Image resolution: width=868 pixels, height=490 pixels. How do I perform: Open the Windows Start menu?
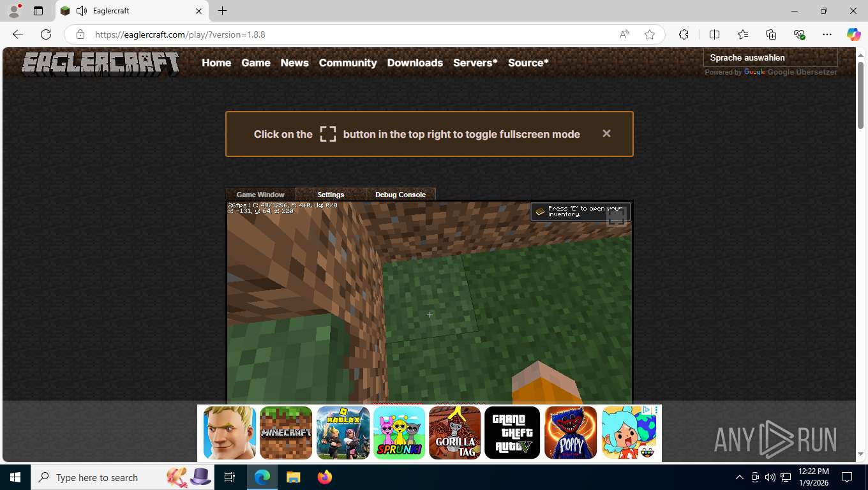(15, 477)
